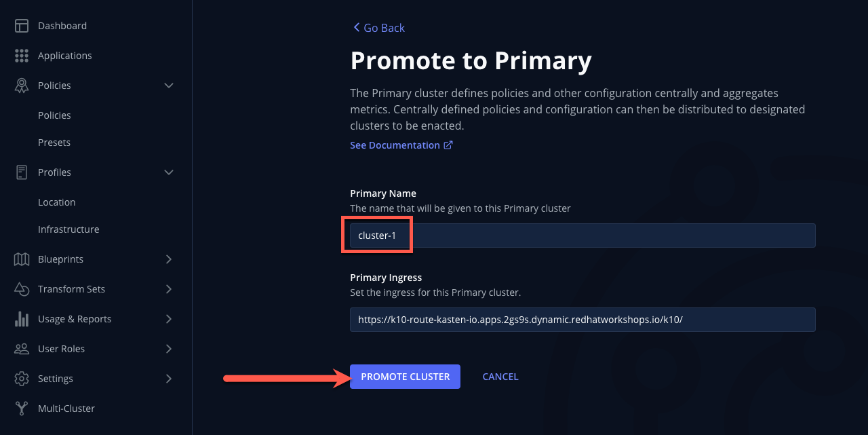Click the Profiles document icon
Viewport: 868px width, 435px height.
(x=22, y=172)
